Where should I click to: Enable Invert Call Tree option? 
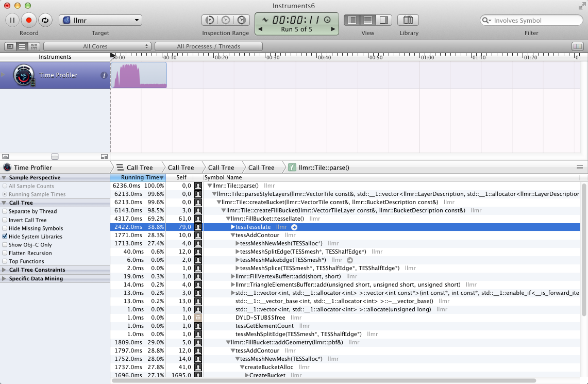click(x=5, y=220)
